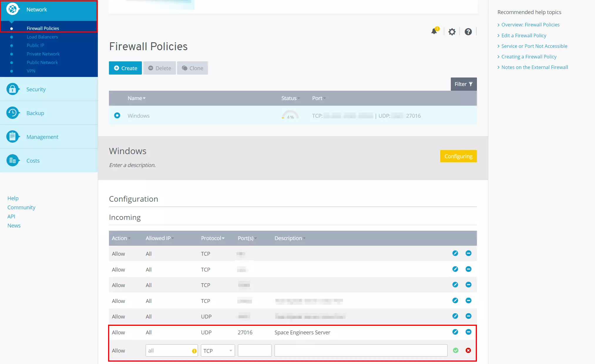This screenshot has width=595, height=364.
Task: Sort policies by Port column
Action: tap(319, 98)
